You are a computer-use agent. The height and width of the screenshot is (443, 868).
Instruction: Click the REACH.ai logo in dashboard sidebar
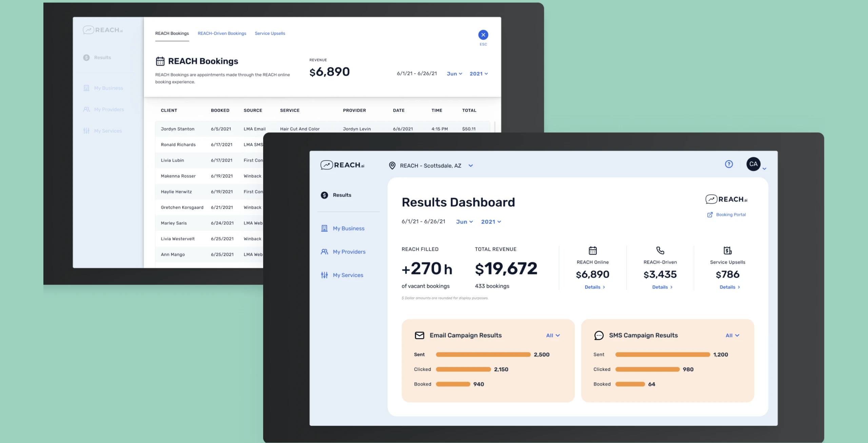(x=342, y=165)
